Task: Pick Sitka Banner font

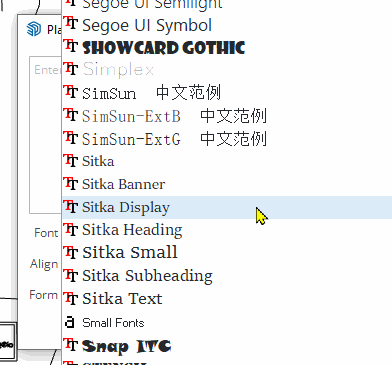Action: [227, 184]
